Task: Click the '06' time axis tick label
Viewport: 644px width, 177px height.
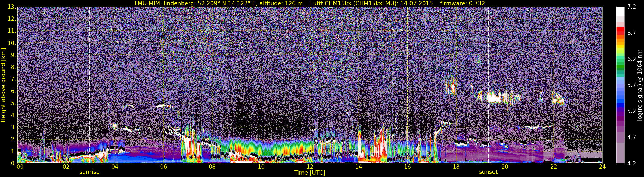Action: click(x=164, y=167)
